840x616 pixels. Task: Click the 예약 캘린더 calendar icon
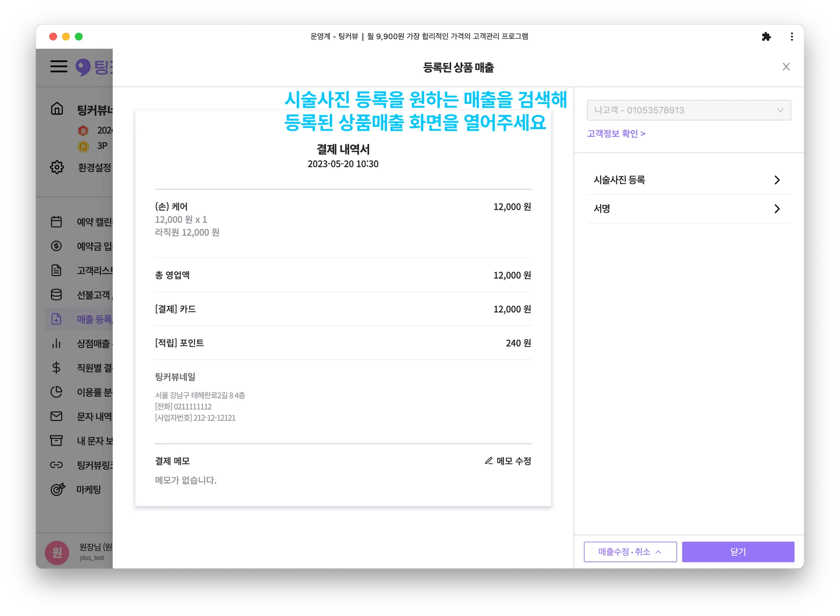(56, 222)
